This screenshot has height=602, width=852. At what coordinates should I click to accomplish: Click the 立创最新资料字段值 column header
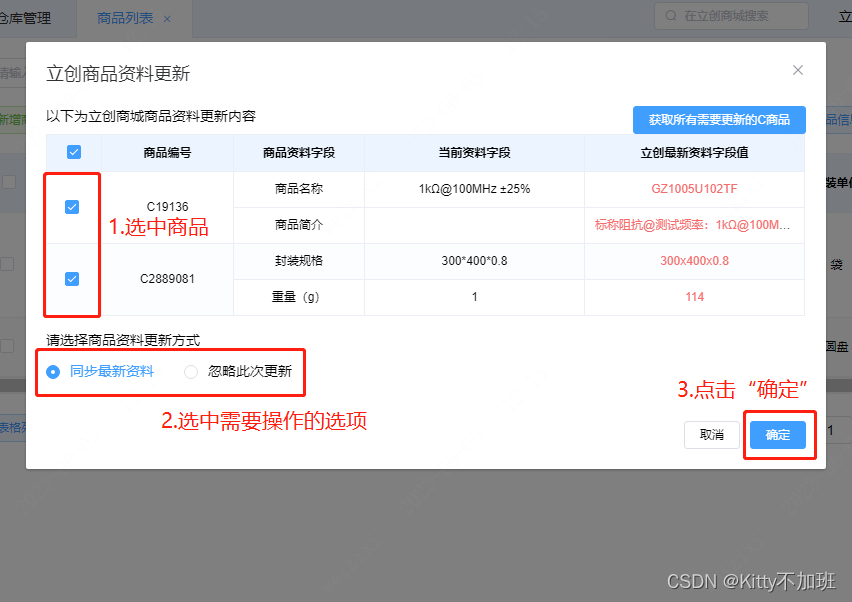(x=694, y=153)
